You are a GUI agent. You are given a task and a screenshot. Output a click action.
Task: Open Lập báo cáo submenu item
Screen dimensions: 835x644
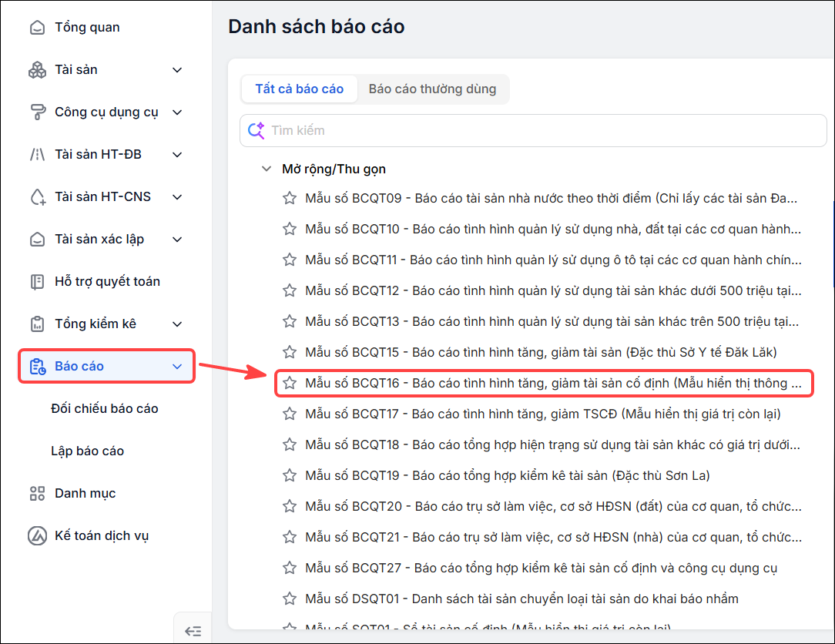click(x=87, y=451)
